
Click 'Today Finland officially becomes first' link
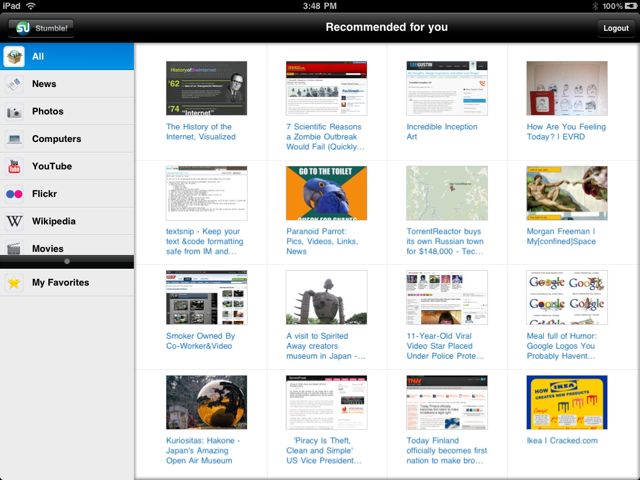click(x=447, y=451)
